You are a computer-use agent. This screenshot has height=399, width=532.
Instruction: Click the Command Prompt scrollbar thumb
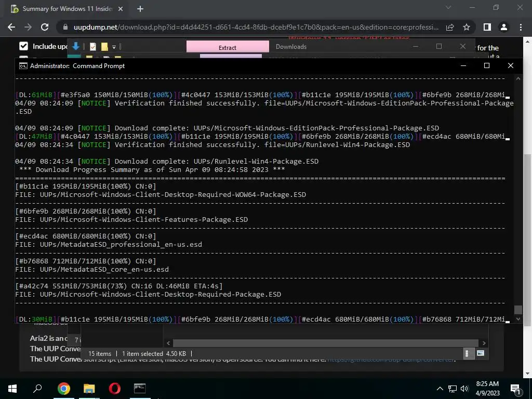coord(518,310)
